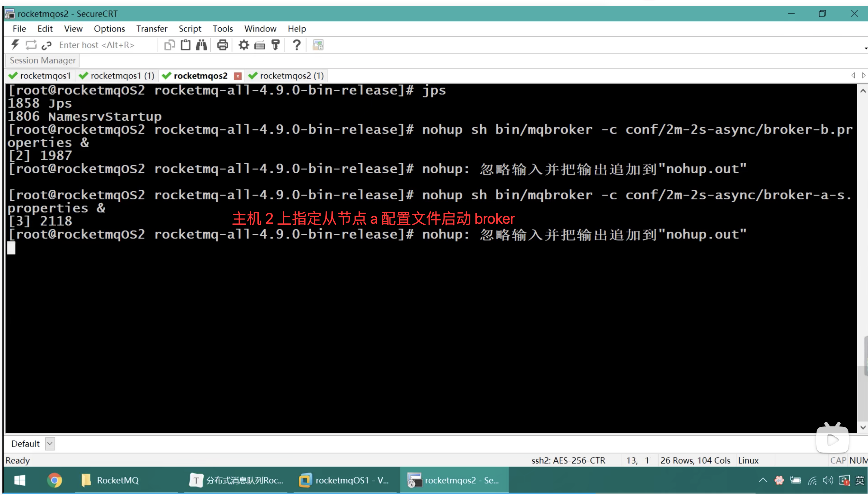Click the Copy toolbar icon
This screenshot has height=495, width=868.
(169, 45)
